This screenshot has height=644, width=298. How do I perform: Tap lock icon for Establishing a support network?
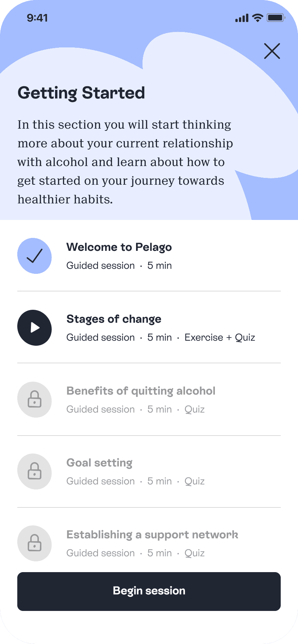pos(35,543)
